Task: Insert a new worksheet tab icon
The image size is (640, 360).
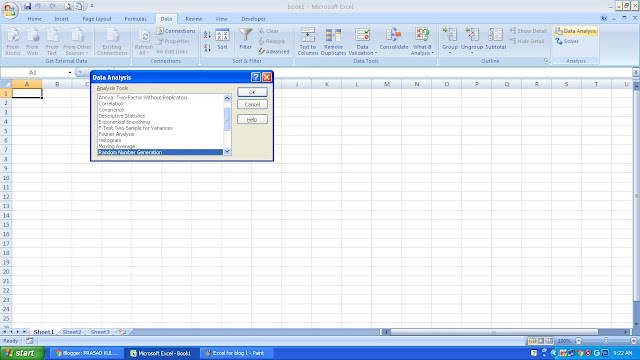Action: [122, 332]
